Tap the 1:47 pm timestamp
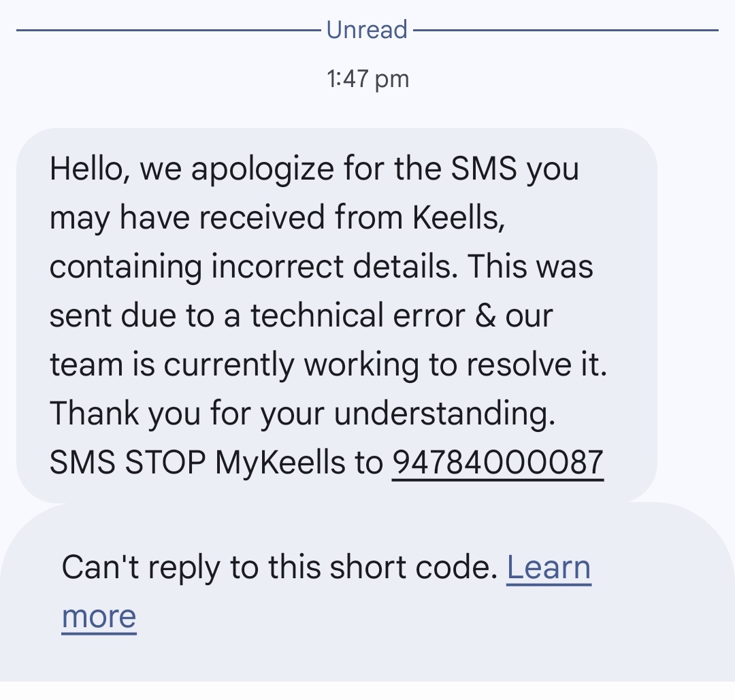 point(367,79)
